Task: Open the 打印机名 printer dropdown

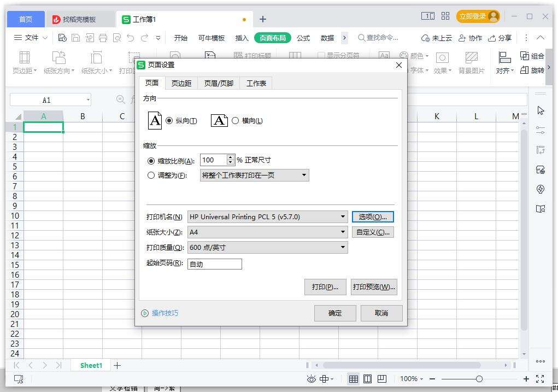Action: (343, 217)
